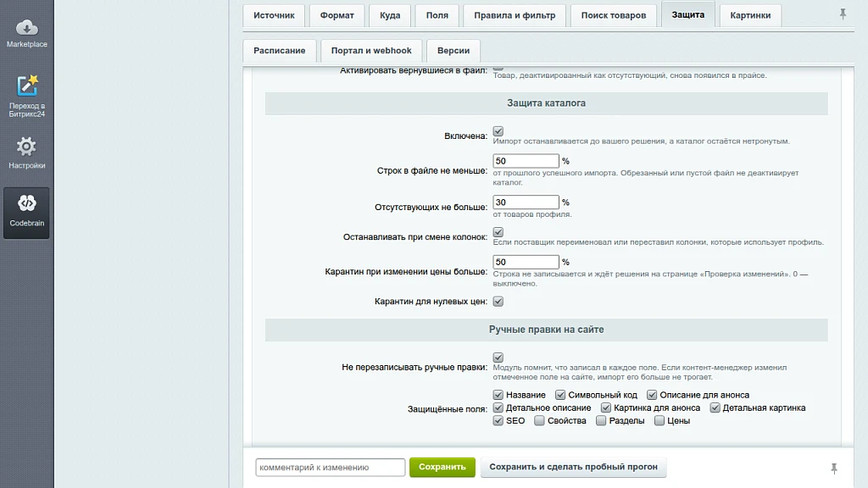The image size is (868, 488).
Task: Toggle the Включена catalog protection checkbox
Action: click(x=498, y=131)
